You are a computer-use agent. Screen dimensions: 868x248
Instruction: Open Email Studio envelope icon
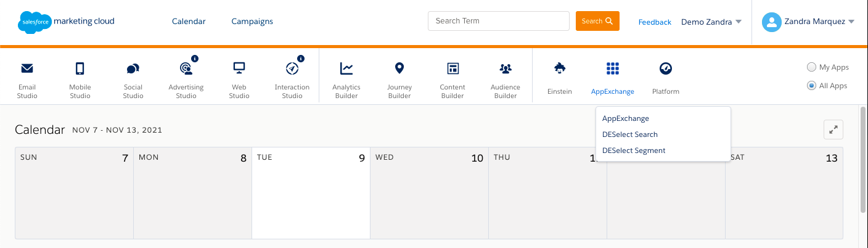point(27,68)
